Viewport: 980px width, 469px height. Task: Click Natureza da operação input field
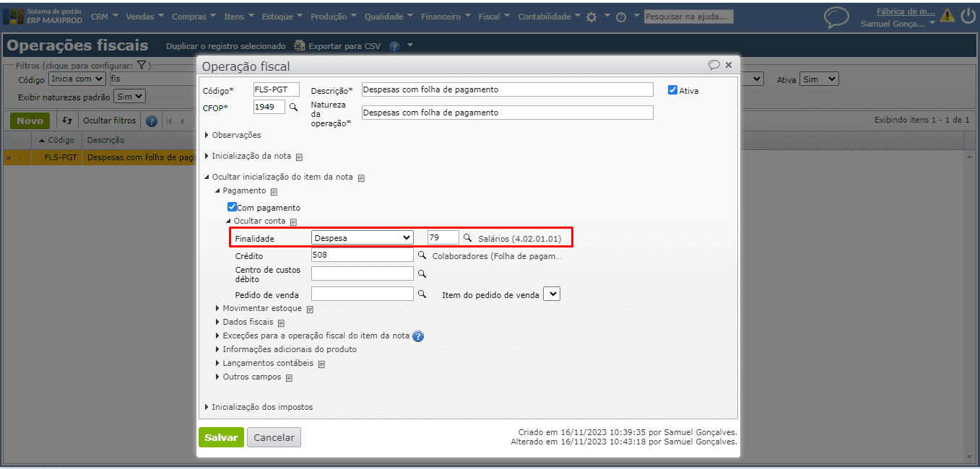[507, 113]
